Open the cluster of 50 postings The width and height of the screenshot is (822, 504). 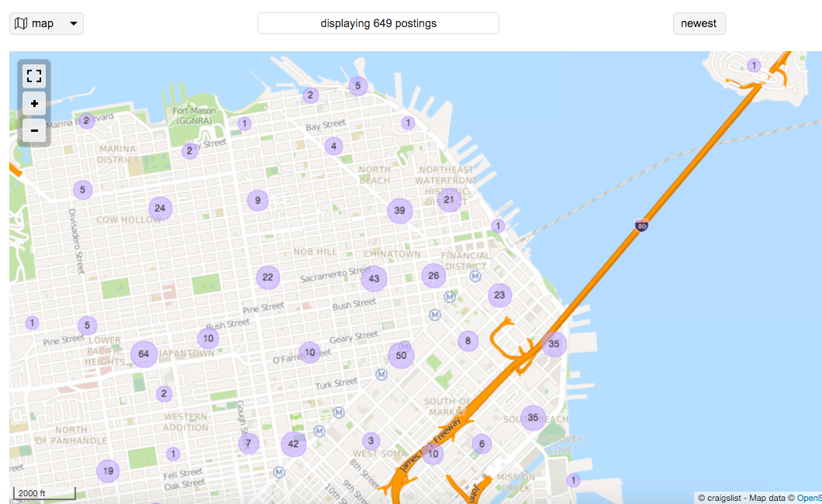tap(401, 356)
